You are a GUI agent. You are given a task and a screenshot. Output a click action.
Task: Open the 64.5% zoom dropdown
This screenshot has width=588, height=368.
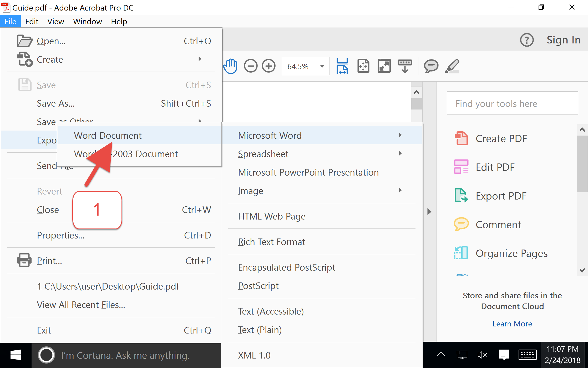click(322, 66)
